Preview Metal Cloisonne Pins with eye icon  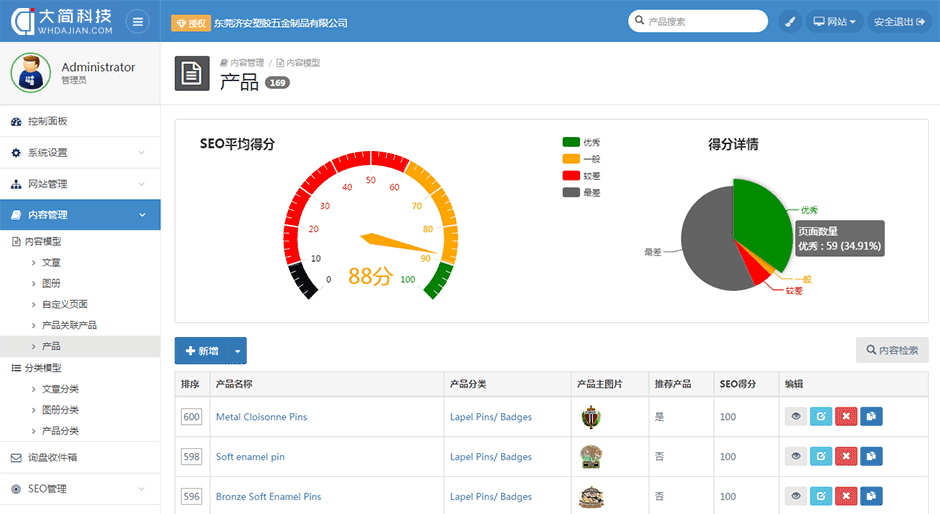coord(795,417)
